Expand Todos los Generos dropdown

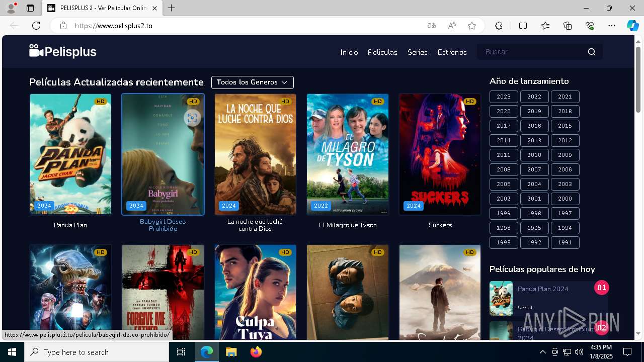coord(252,82)
